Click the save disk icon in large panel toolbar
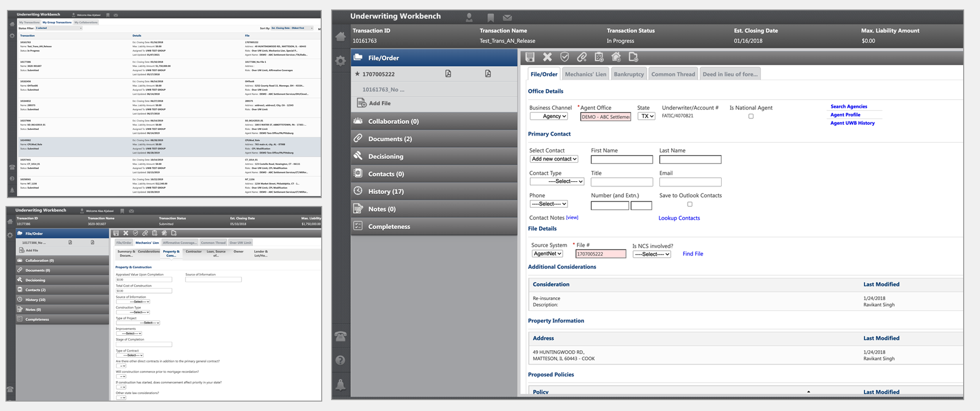Image resolution: width=980 pixels, height=411 pixels. pos(530,57)
